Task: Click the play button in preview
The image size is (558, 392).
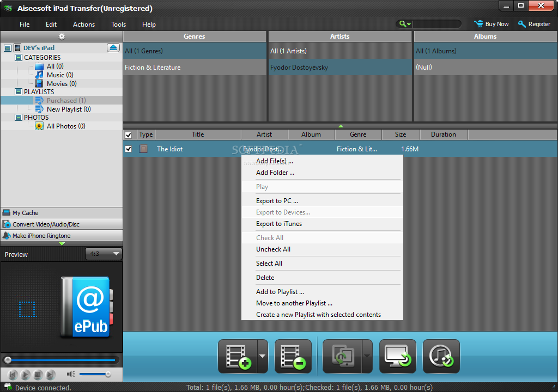Action: point(25,374)
